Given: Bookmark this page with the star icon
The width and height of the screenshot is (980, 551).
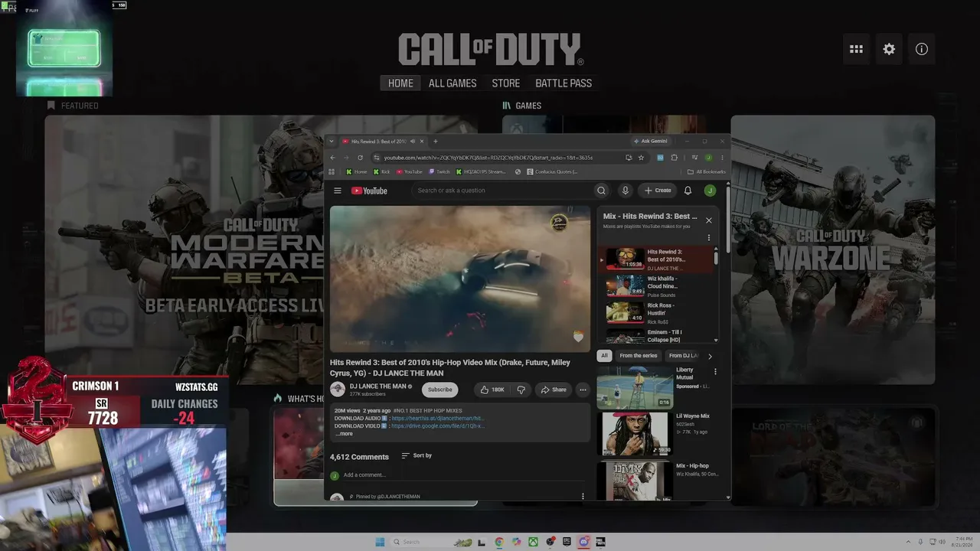Looking at the screenshot, I should point(641,158).
